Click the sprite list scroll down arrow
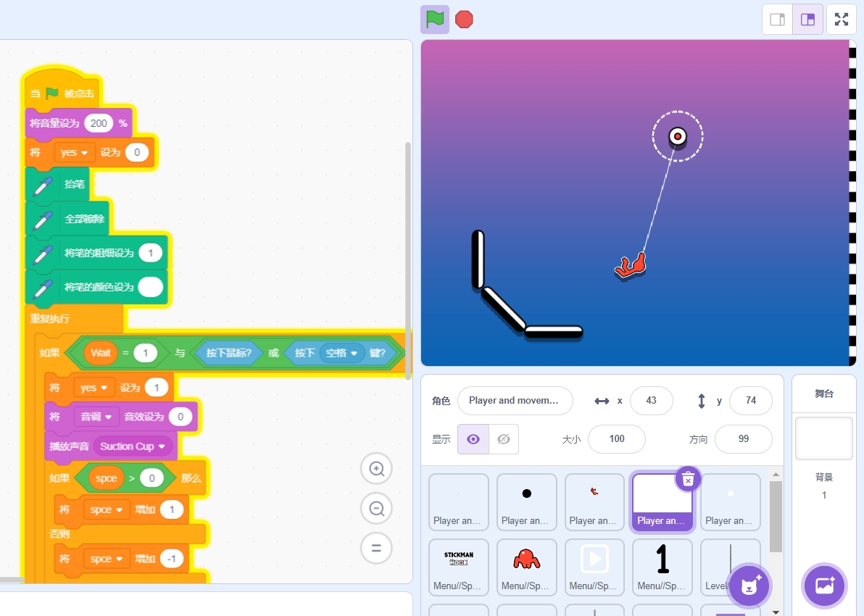 point(776,612)
